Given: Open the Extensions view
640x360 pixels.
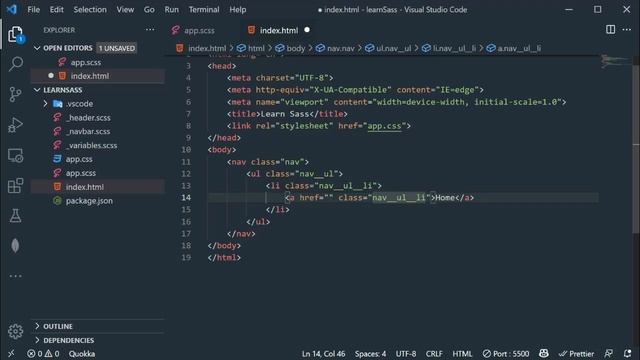Looking at the screenshot, I should (16, 186).
